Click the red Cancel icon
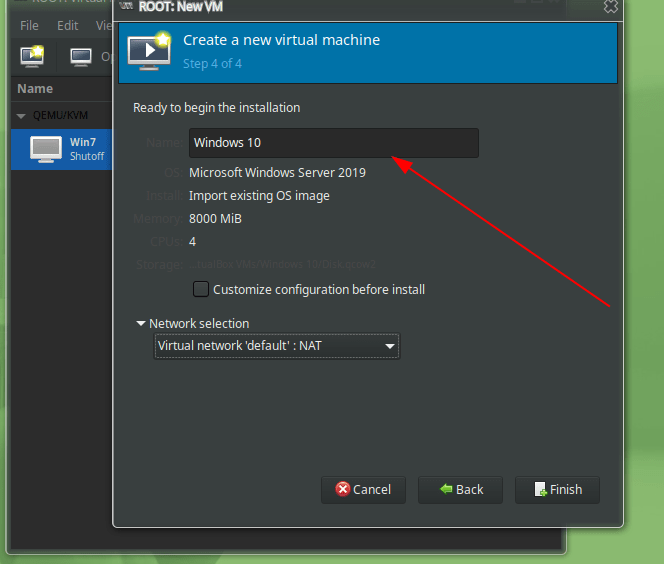The image size is (664, 564). point(343,489)
